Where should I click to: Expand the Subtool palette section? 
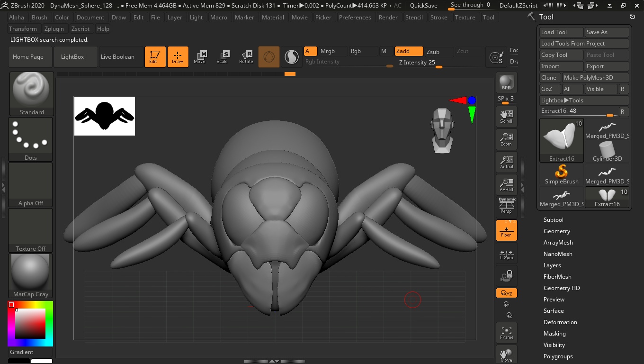[x=553, y=220]
